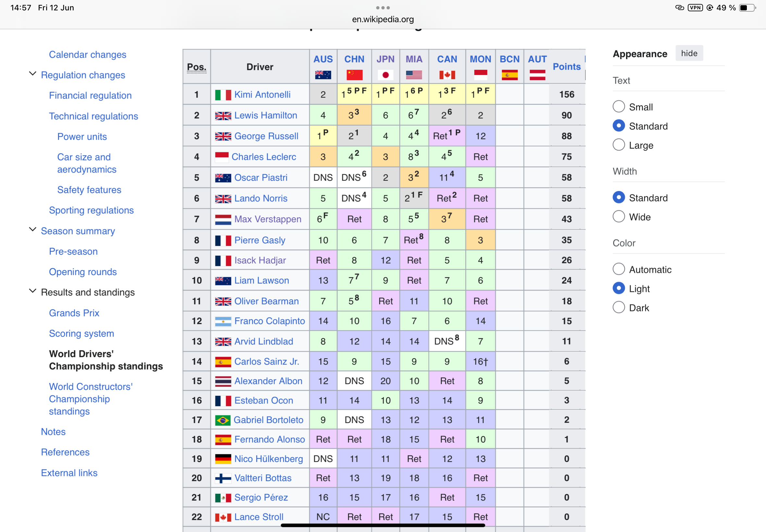Click the Dutch flag beside Max Verstappen
The image size is (766, 532).
223,219
